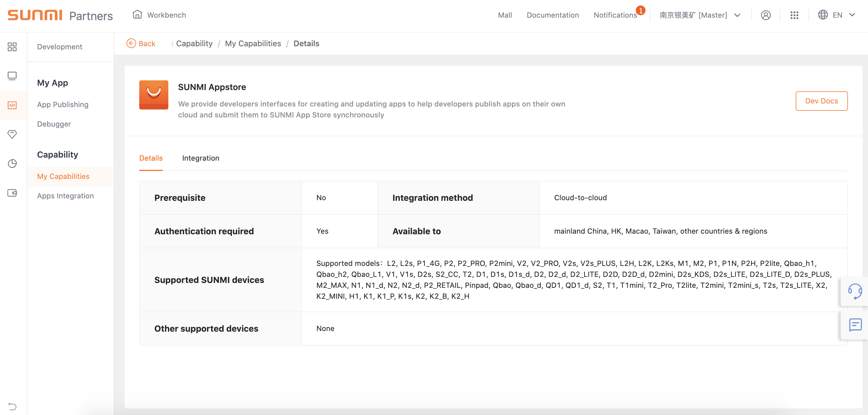This screenshot has width=868, height=415.
Task: Click the Dev Docs button
Action: pyautogui.click(x=821, y=101)
